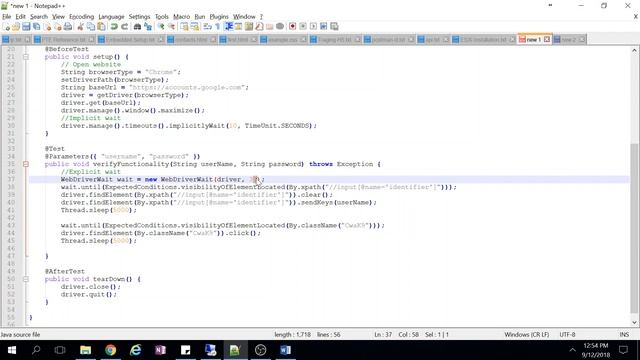Screen dimensions: 640x360
Task: Click the vertical scrollbar up arrow
Action: pyautogui.click(x=634, y=51)
